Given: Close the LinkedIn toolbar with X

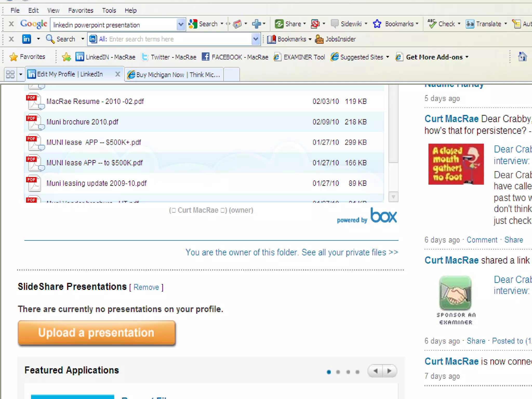Looking at the screenshot, I should (11, 39).
